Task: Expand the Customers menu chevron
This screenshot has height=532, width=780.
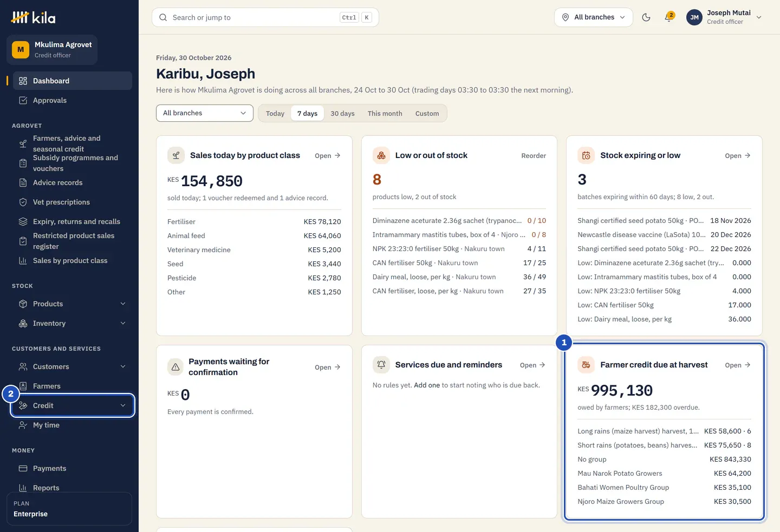Action: coord(123,366)
